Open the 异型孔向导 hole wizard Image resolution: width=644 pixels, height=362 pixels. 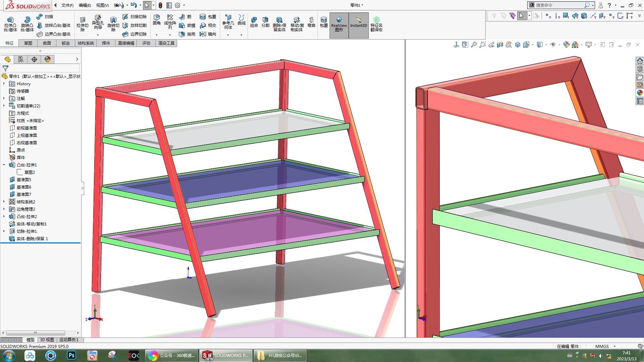point(98,21)
